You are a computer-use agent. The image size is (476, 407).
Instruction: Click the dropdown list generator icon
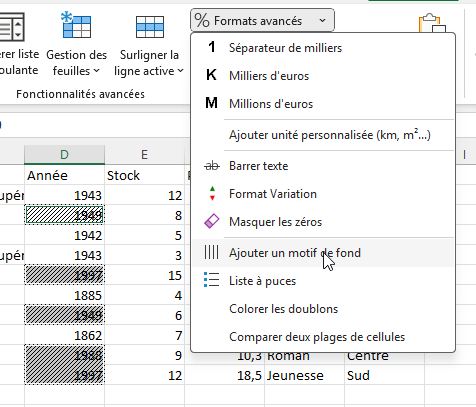[12, 26]
